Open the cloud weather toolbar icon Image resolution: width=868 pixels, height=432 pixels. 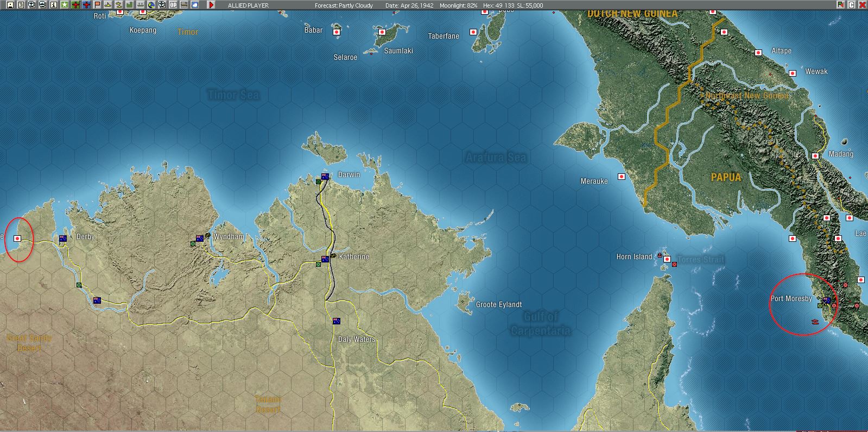[x=195, y=5]
